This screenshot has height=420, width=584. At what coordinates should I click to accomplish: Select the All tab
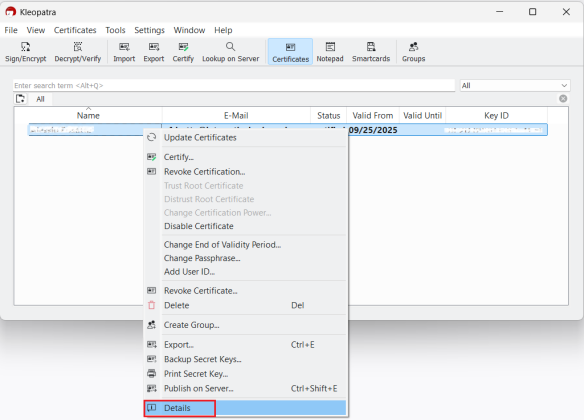40,99
